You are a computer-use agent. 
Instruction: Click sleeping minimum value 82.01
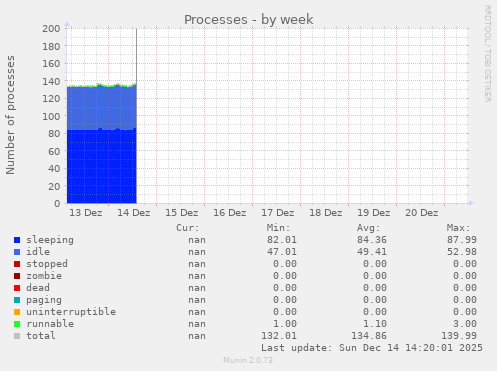pyautogui.click(x=282, y=240)
